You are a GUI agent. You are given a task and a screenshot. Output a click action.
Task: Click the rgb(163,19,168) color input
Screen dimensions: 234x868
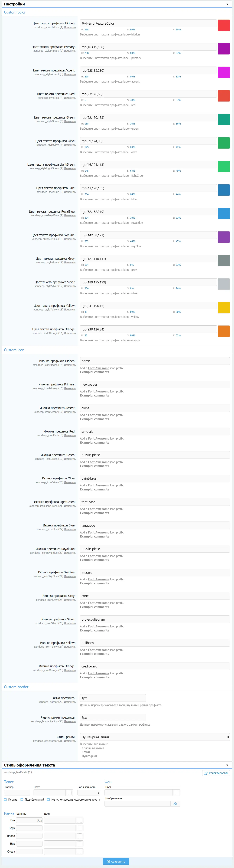point(148,47)
